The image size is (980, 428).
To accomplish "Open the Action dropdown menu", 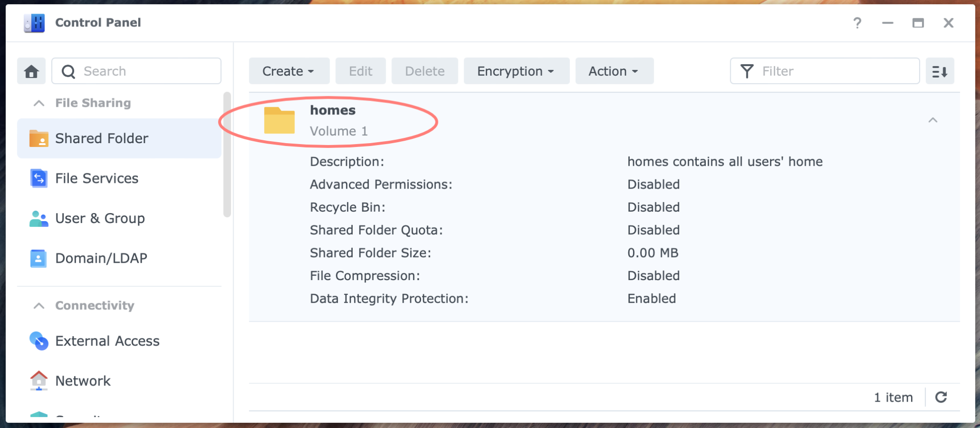I will [614, 71].
